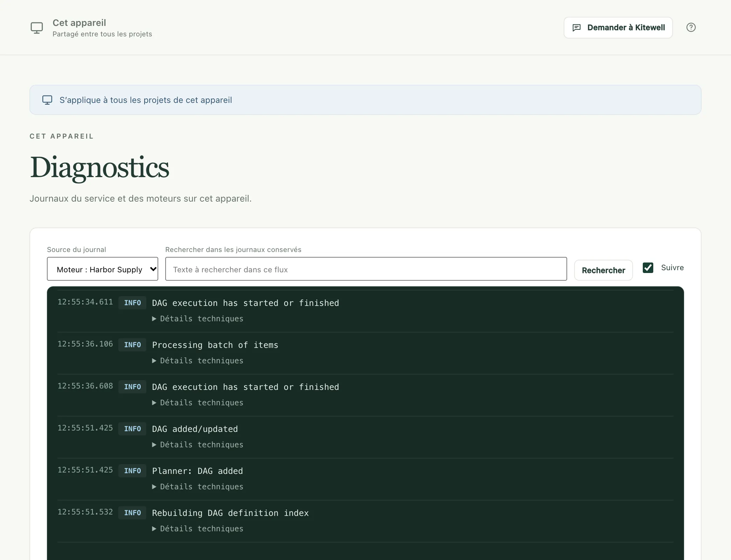
Task: Click the 'Cet appareil' header title
Action: pos(79,23)
